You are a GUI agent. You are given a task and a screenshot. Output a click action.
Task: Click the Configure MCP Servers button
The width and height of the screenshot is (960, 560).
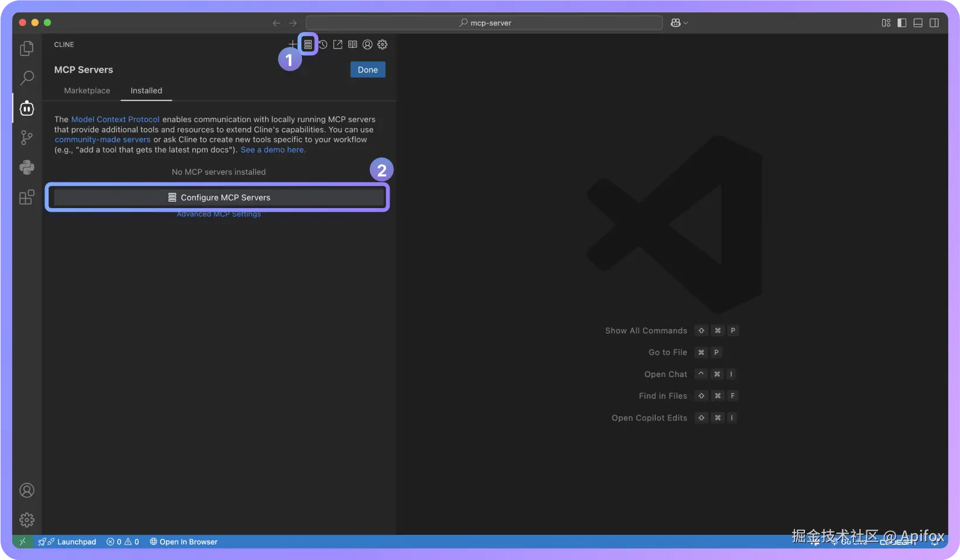click(219, 198)
